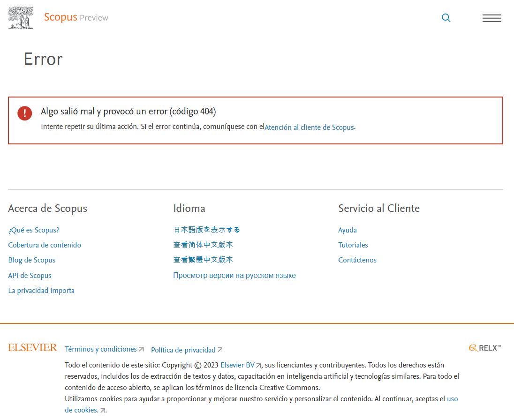Viewport: 514px width, 420px height.
Task: Go to Cobertura de contenido
Action: (45, 245)
